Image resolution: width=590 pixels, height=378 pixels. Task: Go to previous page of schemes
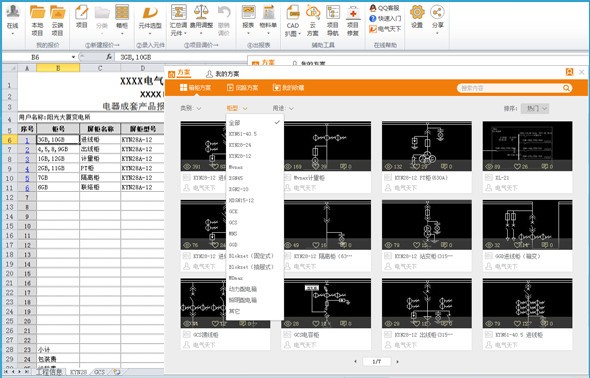(356, 361)
